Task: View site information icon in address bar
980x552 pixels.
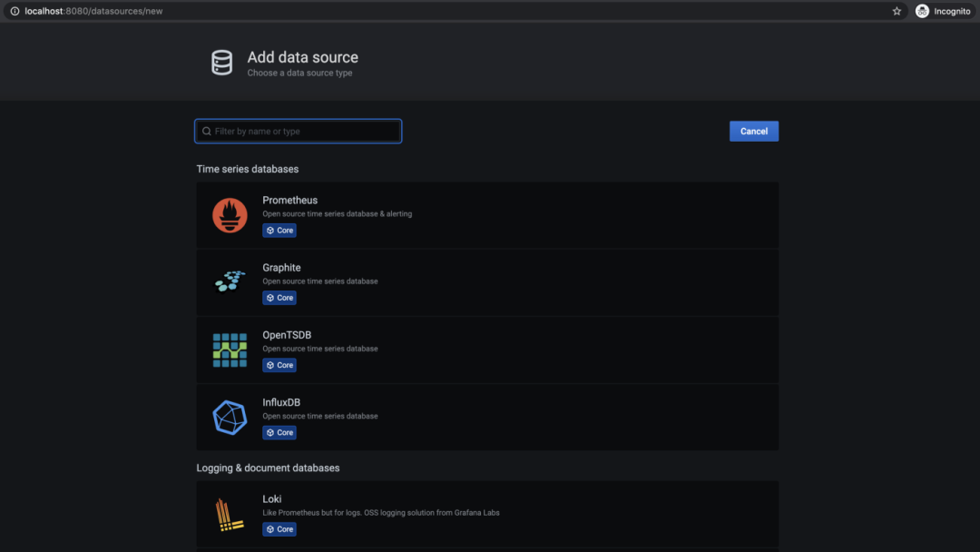Action: point(15,11)
